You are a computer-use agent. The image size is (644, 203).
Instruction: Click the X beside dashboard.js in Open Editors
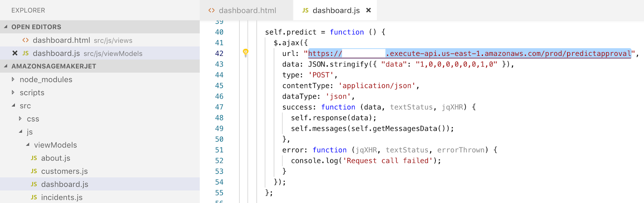point(15,53)
